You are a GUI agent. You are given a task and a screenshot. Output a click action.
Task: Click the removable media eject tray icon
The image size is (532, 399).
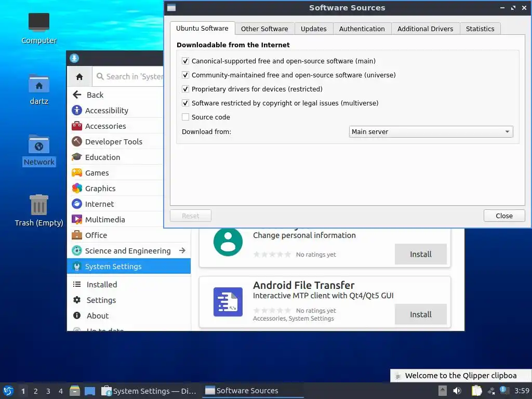click(x=443, y=391)
